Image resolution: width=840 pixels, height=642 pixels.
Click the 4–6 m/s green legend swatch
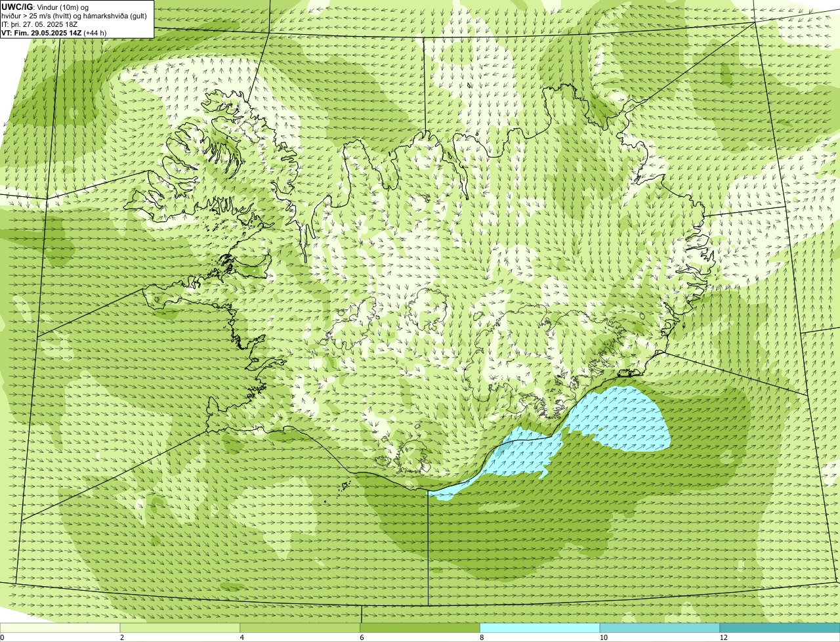(301, 628)
